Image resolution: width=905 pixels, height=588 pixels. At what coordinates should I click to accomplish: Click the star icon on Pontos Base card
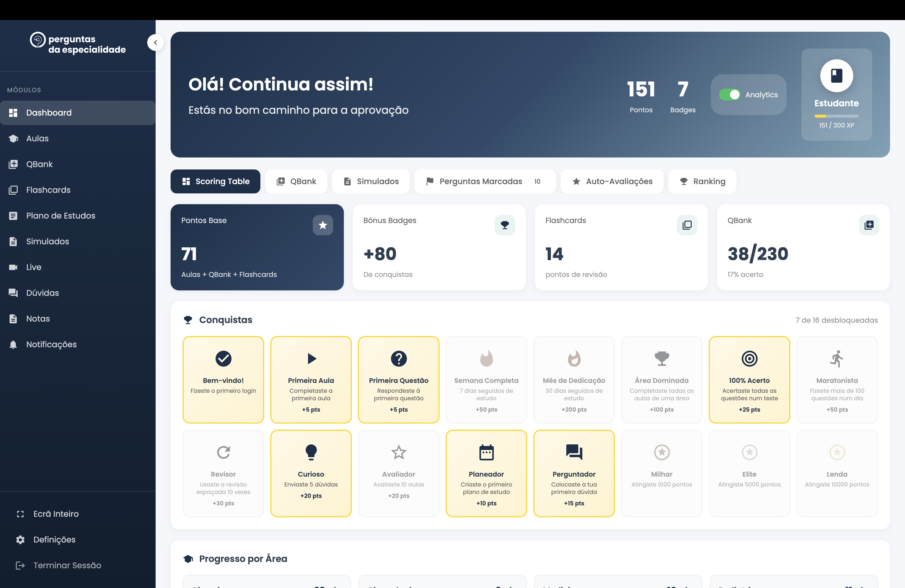pos(323,225)
